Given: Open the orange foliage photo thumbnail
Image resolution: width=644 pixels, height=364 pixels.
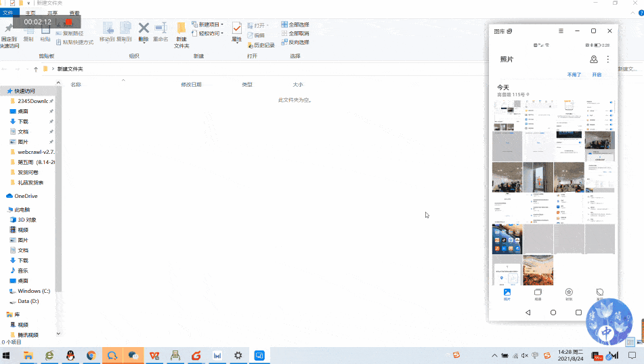Looking at the screenshot, I should click(x=538, y=270).
